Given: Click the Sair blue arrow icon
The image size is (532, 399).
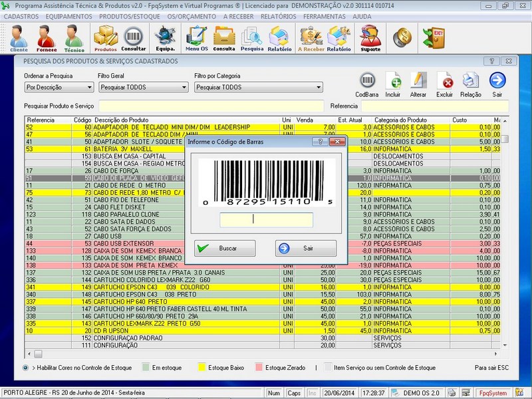Looking at the screenshot, I should pyautogui.click(x=497, y=85).
